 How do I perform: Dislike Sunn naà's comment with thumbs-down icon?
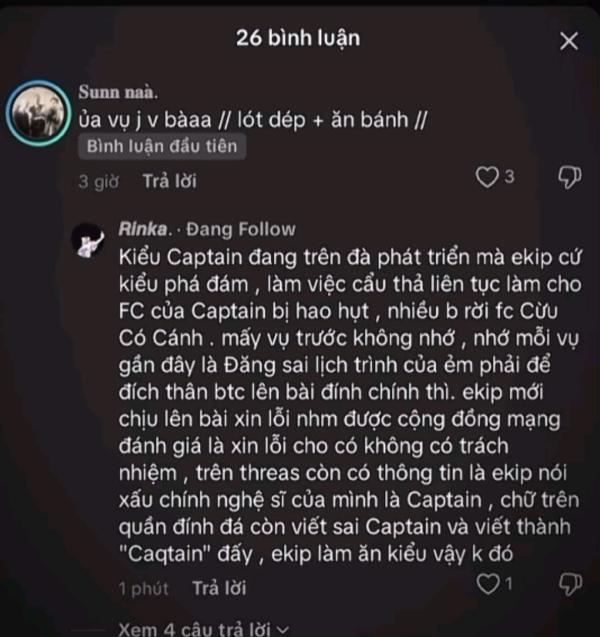(570, 177)
